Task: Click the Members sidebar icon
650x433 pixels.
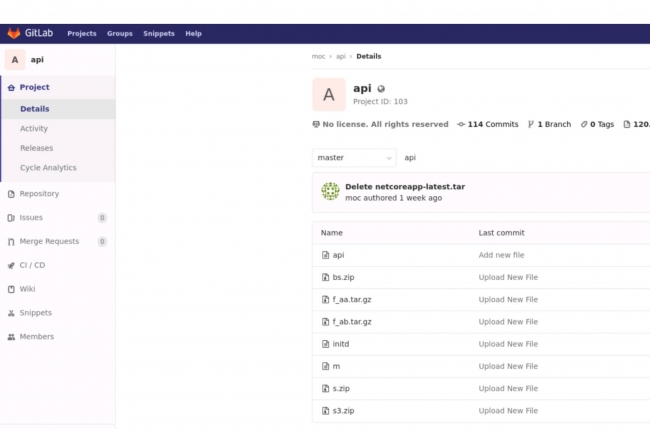Action: 11,337
